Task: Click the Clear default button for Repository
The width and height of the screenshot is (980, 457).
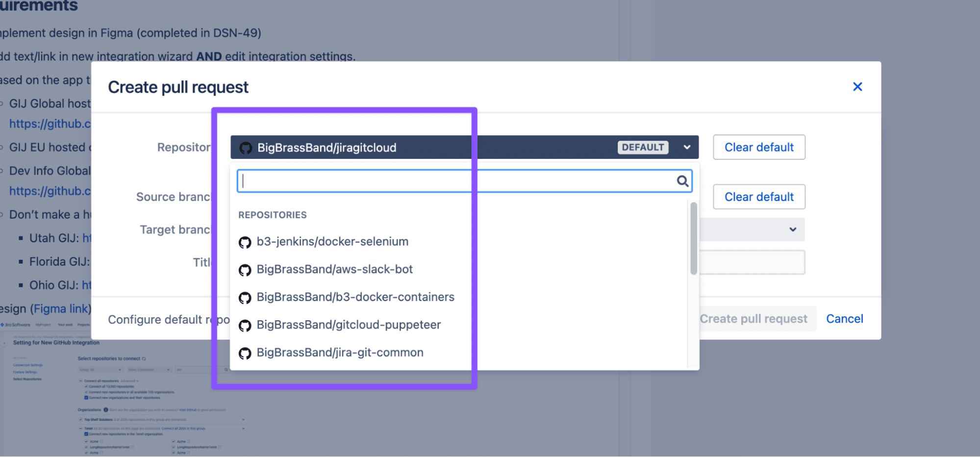Action: pyautogui.click(x=759, y=147)
